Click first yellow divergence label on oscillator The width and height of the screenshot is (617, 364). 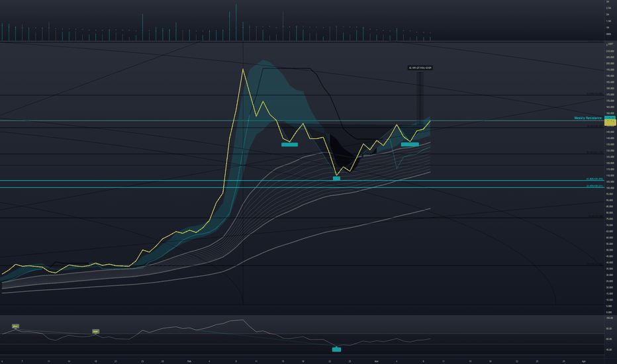tap(15, 326)
